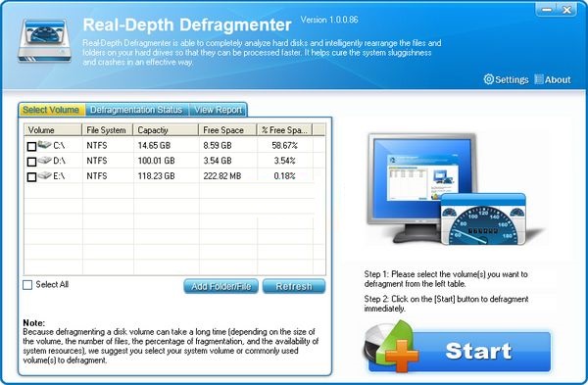The height and width of the screenshot is (385, 588).
Task: Check the C:\ volume checkbox
Action: 32,146
